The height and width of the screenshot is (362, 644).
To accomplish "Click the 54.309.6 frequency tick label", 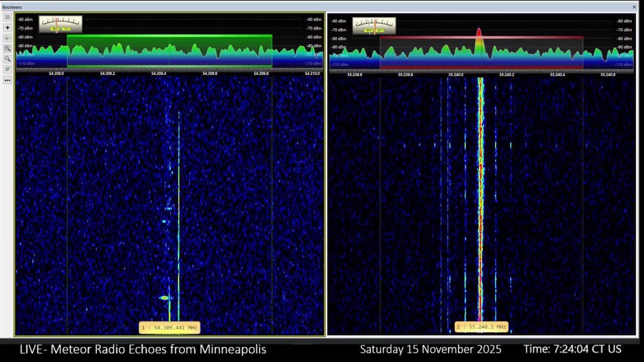I will point(210,73).
